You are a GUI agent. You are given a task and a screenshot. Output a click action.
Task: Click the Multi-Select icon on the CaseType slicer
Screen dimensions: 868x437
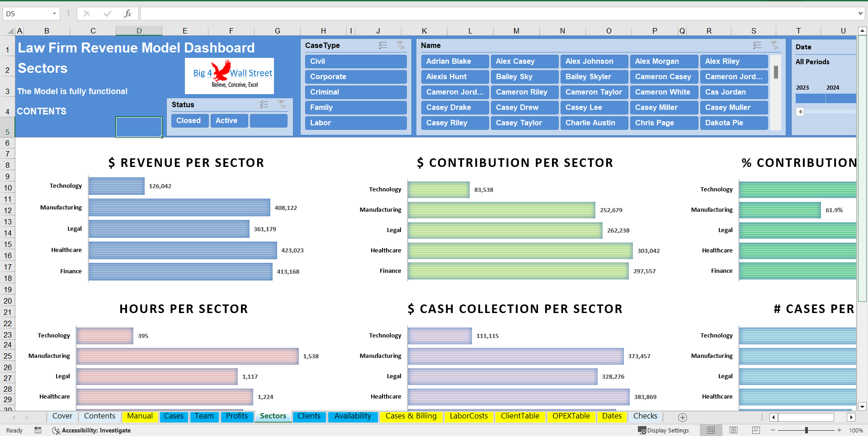(x=383, y=45)
